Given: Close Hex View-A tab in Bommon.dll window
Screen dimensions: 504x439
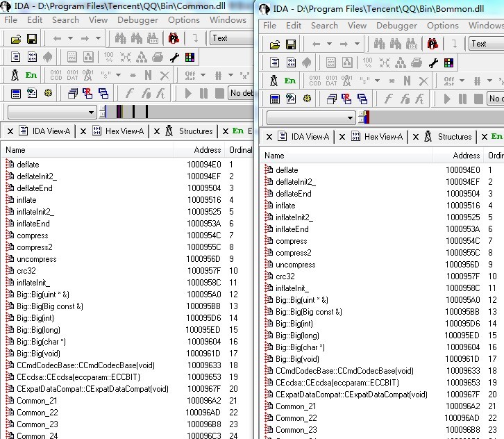Looking at the screenshot, I should tap(342, 137).
